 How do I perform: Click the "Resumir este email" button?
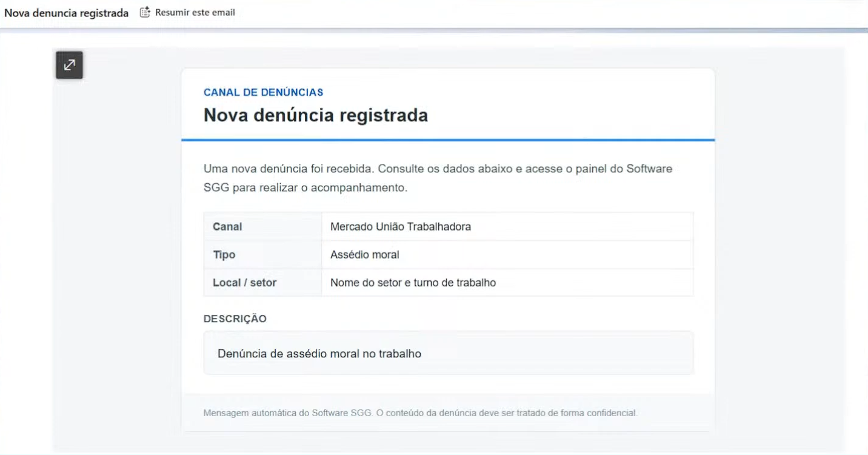pyautogui.click(x=188, y=12)
